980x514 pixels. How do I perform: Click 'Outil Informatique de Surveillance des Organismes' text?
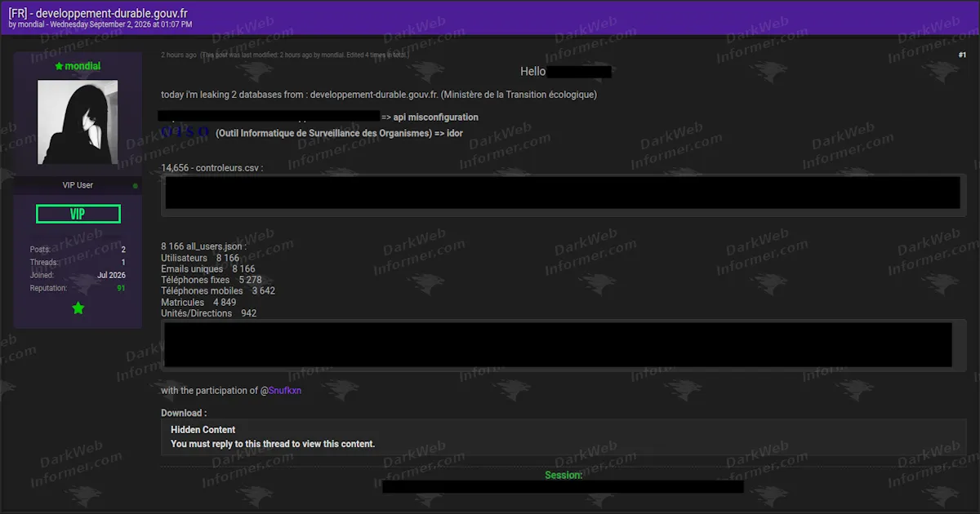323,133
